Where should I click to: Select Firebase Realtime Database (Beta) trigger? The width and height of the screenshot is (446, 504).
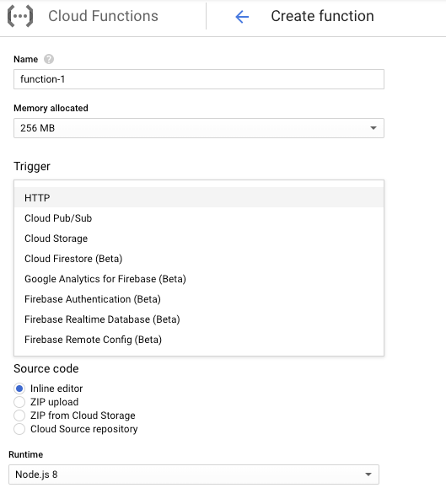(199, 319)
